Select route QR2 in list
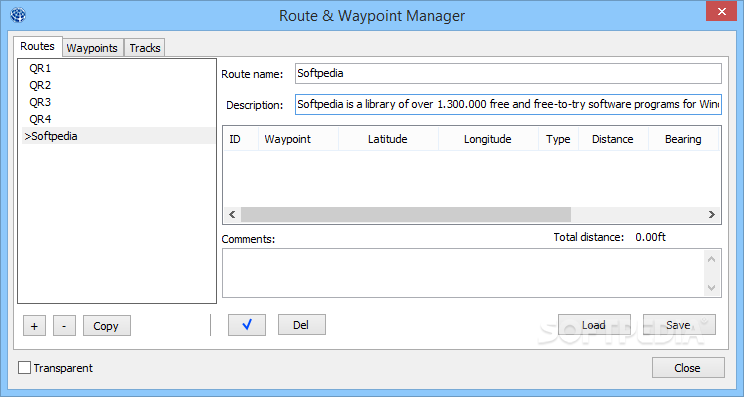 tap(118, 85)
